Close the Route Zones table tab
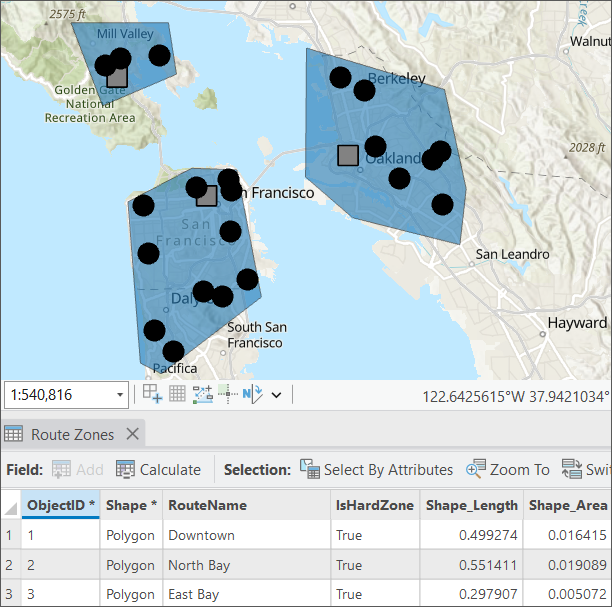Screen dimensions: 612x607 (x=134, y=434)
